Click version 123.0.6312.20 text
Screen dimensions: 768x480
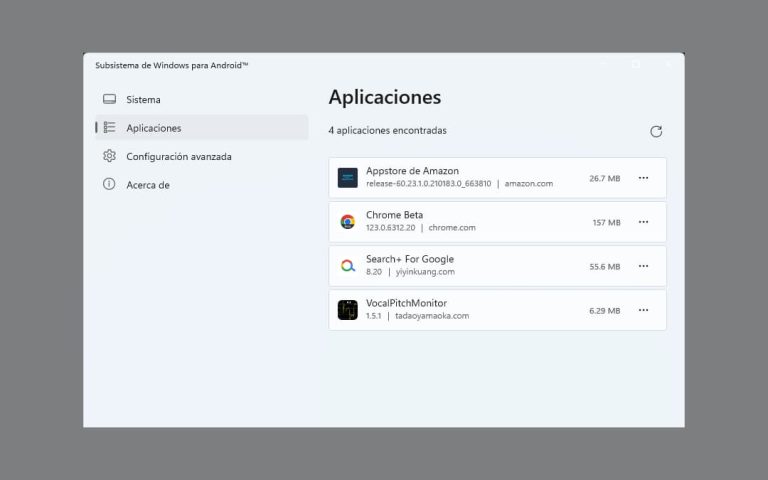coord(390,228)
